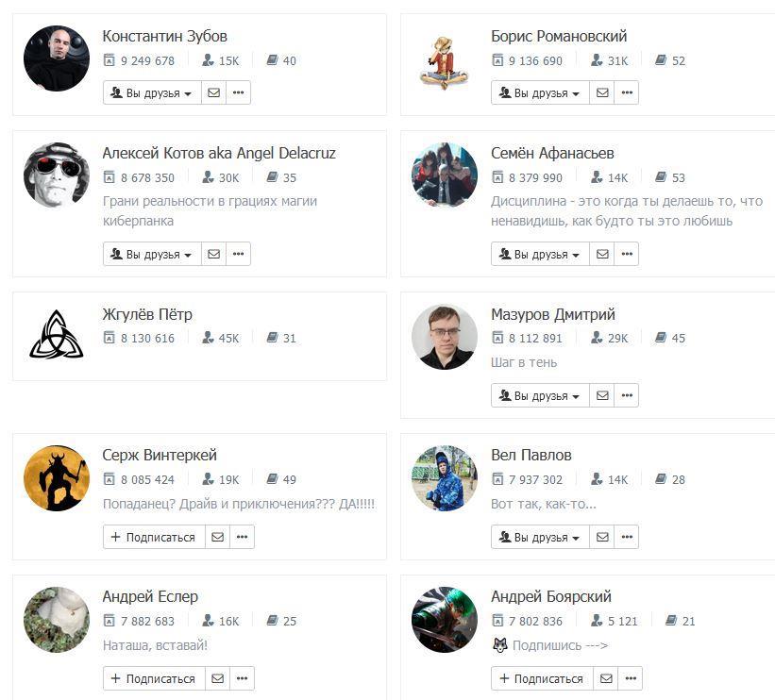Send message to Алексей Котов via envelope
The image size is (775, 700).
coord(214,254)
